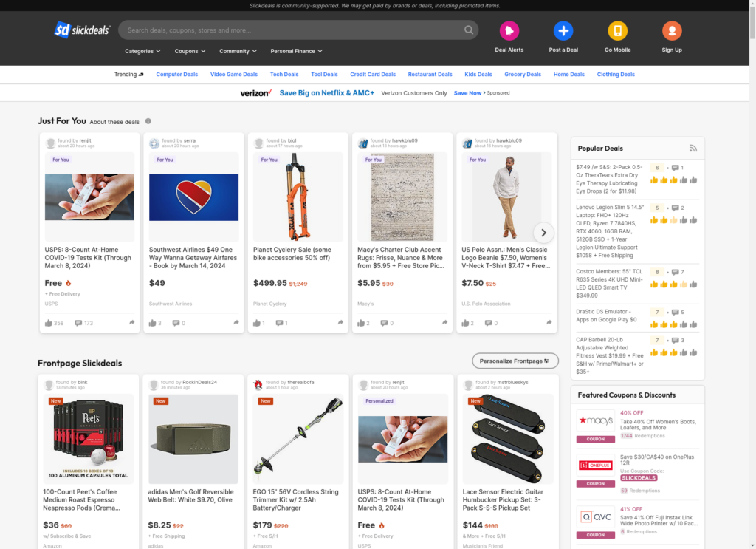Image resolution: width=756 pixels, height=549 pixels.
Task: Open the EGO String Trimmer product image
Action: [x=298, y=438]
